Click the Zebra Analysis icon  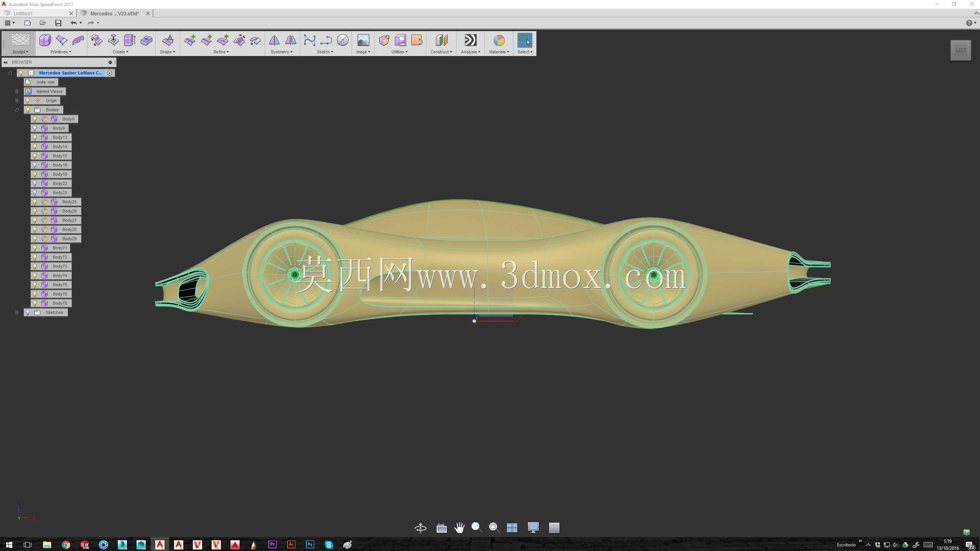click(x=470, y=40)
